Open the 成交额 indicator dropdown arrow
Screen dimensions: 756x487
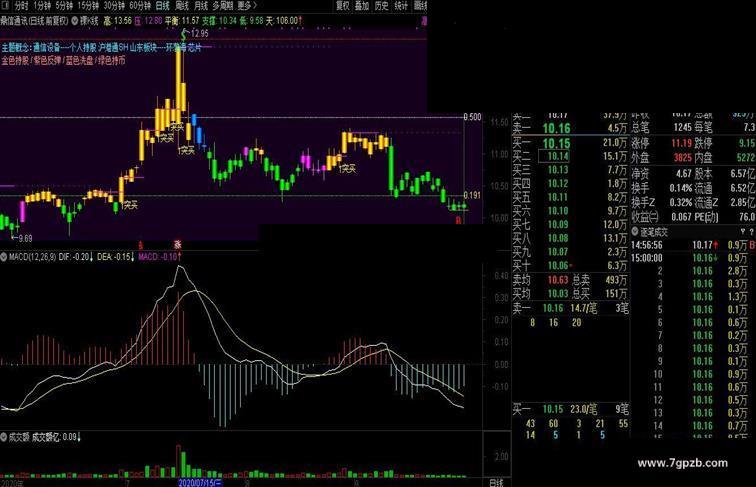[4, 437]
